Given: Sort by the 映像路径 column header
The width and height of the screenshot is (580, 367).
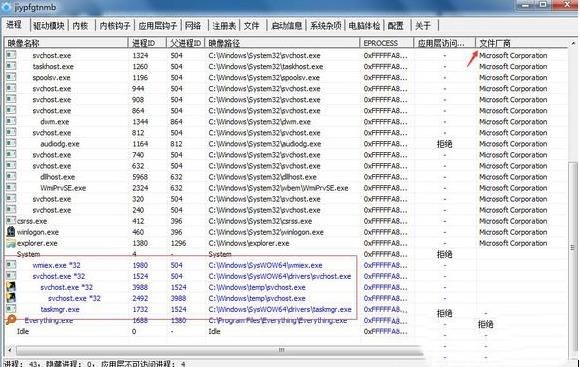Looking at the screenshot, I should click(x=283, y=43).
